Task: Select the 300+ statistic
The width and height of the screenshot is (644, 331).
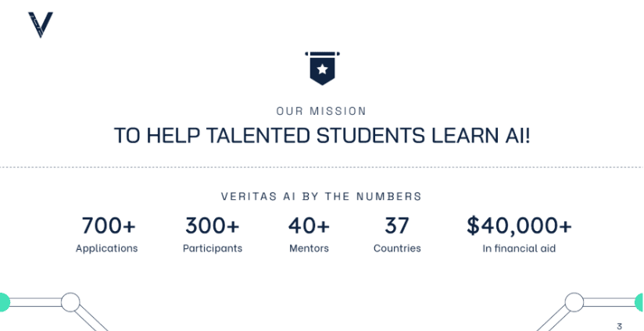Action: (213, 226)
